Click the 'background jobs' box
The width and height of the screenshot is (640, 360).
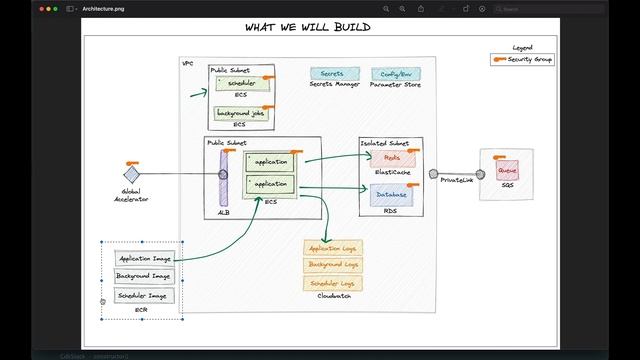(241, 113)
